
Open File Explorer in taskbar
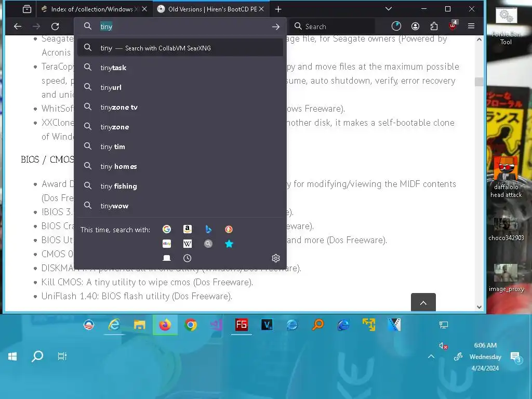(x=139, y=325)
